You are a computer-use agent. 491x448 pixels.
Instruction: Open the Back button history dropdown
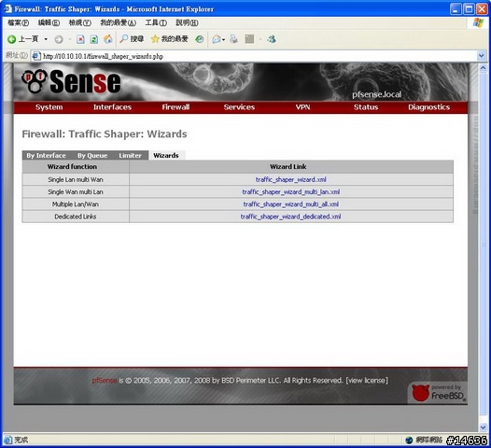point(46,39)
